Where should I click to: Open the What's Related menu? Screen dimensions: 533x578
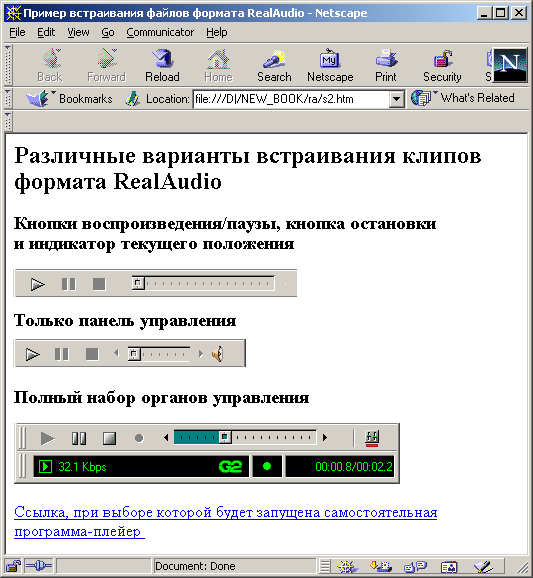[463, 98]
